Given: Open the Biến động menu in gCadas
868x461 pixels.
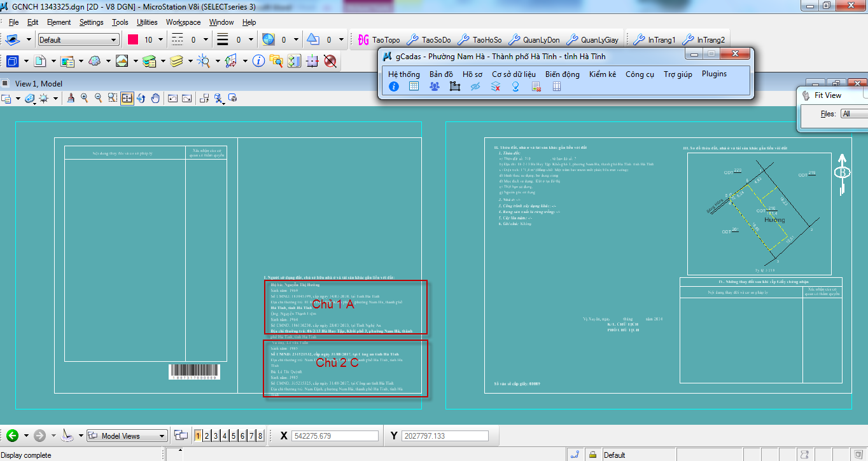Looking at the screenshot, I should click(x=562, y=74).
